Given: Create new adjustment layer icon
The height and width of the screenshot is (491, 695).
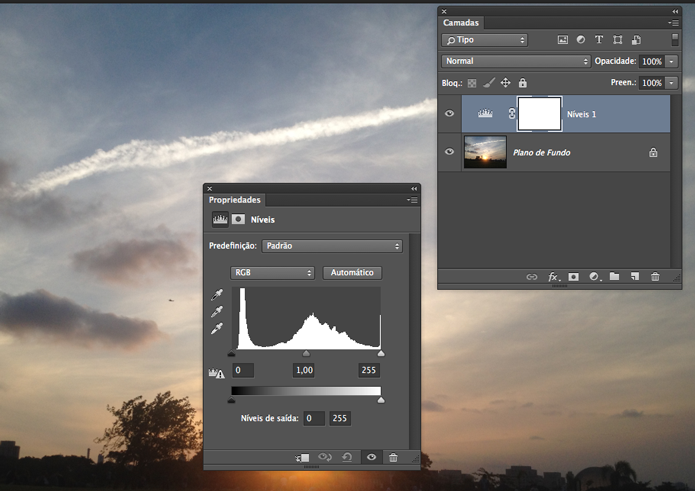Looking at the screenshot, I should pos(594,277).
